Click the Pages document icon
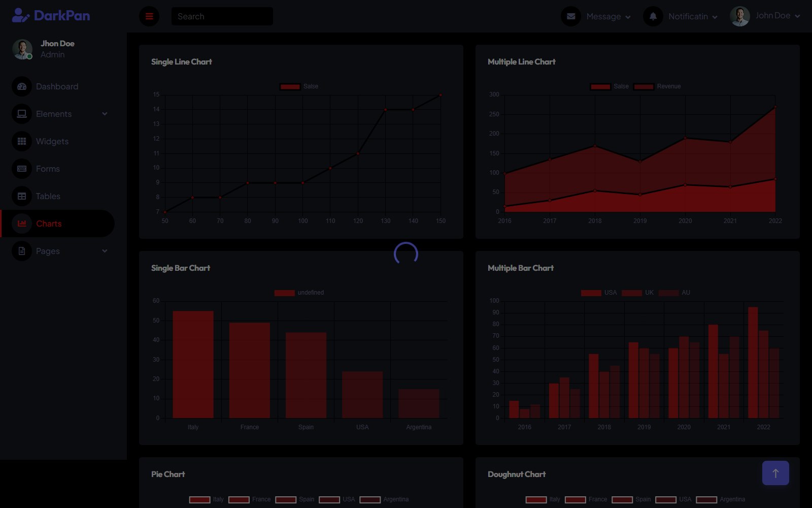The image size is (812, 508). click(22, 251)
